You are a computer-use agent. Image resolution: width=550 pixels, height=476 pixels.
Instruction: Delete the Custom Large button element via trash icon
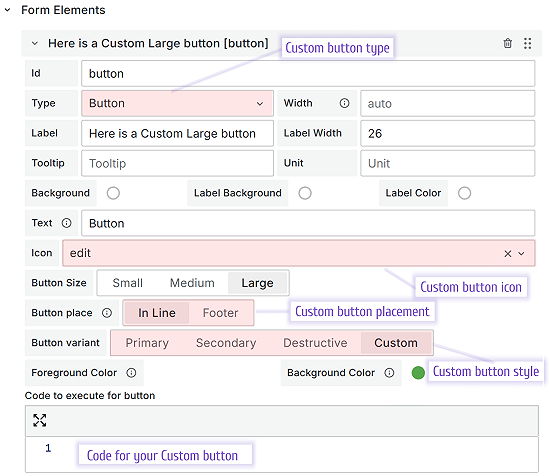click(507, 43)
